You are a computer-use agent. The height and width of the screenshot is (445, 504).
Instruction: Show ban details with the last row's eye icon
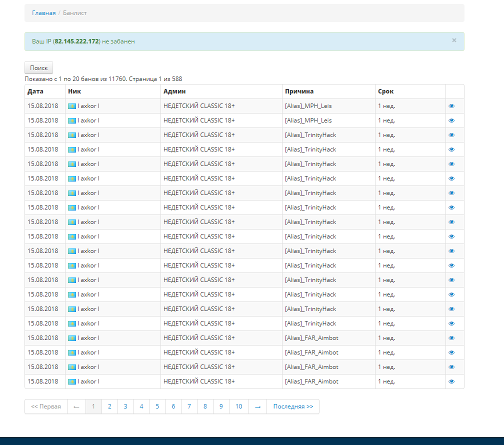451,381
